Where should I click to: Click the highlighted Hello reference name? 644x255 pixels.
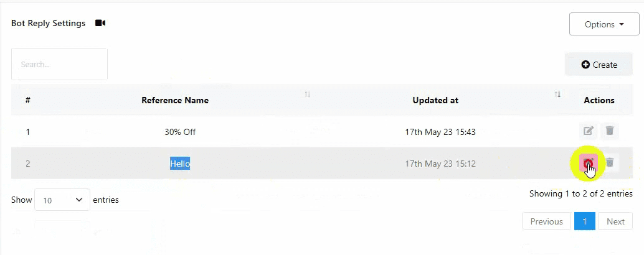(x=180, y=164)
